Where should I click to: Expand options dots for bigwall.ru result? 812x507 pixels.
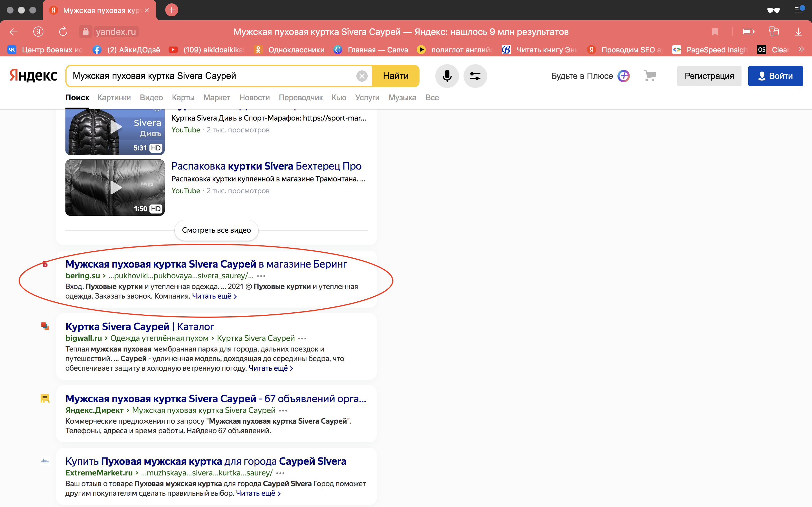pyautogui.click(x=302, y=338)
